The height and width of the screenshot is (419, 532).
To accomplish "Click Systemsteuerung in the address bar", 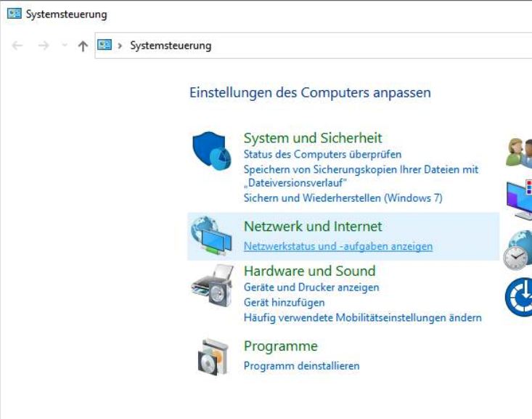I will point(171,46).
